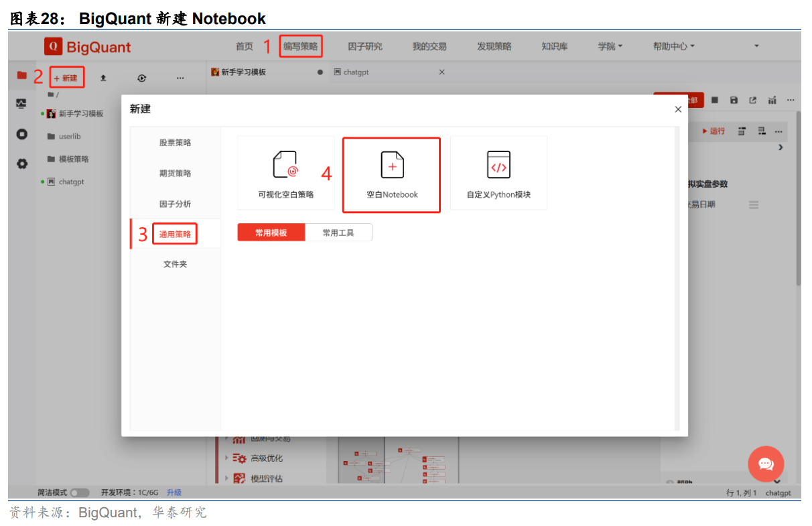Click the 可视化空白策略 card icon
The image size is (812, 526).
point(285,164)
